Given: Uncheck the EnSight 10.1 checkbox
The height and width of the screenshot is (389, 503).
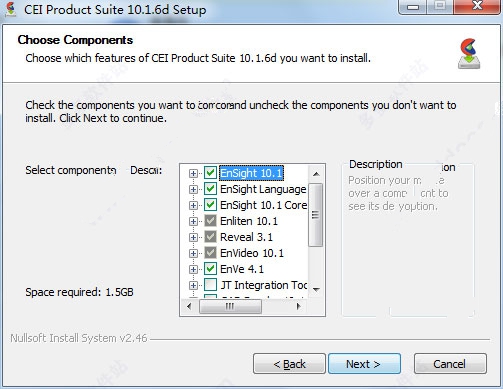Looking at the screenshot, I should click(x=210, y=173).
